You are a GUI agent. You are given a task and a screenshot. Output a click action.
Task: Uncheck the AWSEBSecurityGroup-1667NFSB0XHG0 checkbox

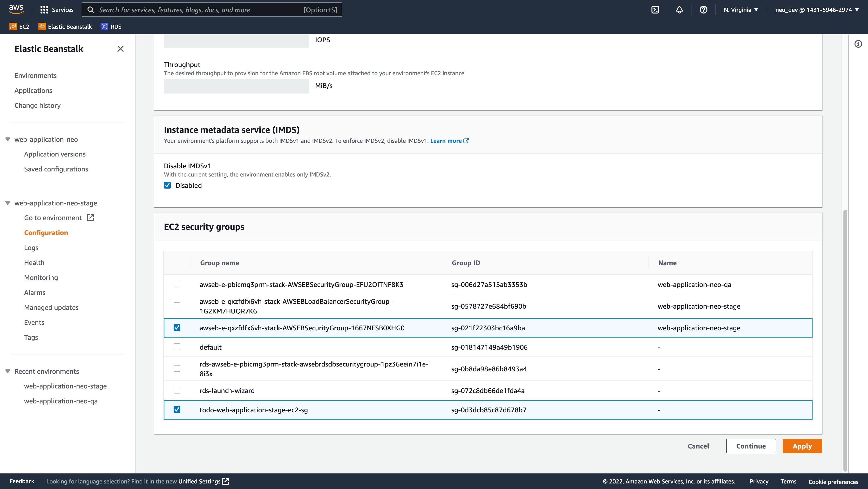coord(177,328)
